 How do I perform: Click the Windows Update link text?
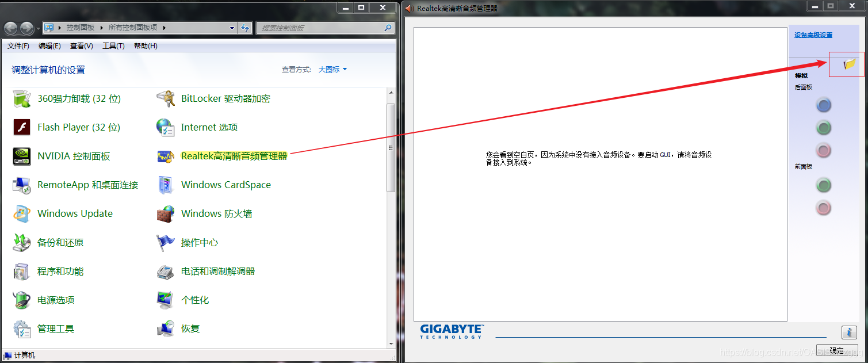click(75, 213)
